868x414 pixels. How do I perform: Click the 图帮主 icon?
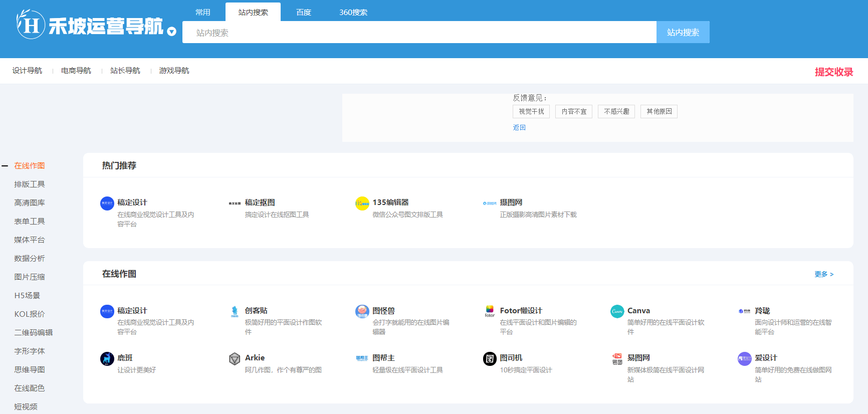(x=362, y=358)
